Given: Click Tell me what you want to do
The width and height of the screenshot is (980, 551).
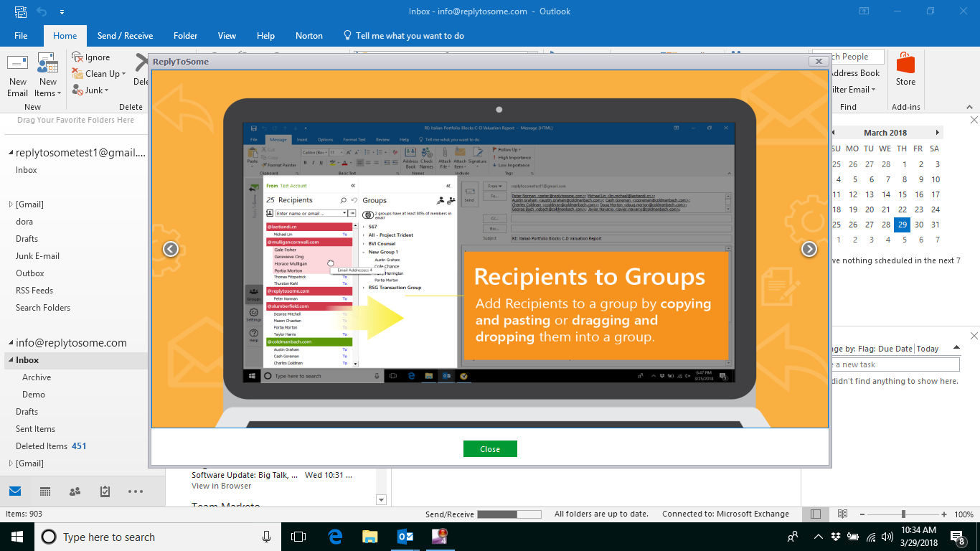Looking at the screenshot, I should pos(403,35).
